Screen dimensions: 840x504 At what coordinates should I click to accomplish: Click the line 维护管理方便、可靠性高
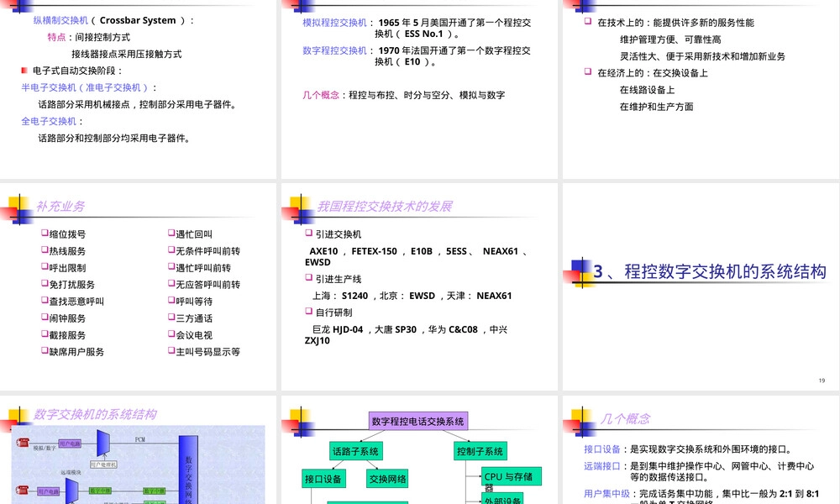(670, 39)
